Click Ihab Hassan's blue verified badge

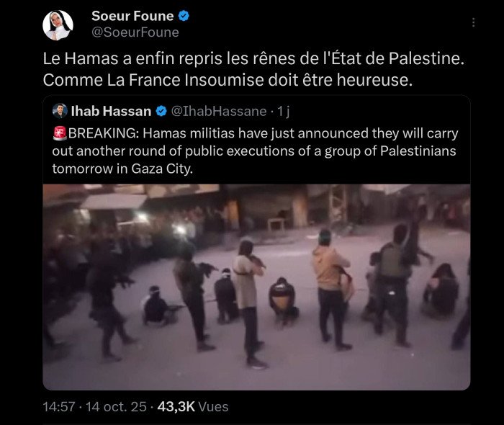pos(161,111)
